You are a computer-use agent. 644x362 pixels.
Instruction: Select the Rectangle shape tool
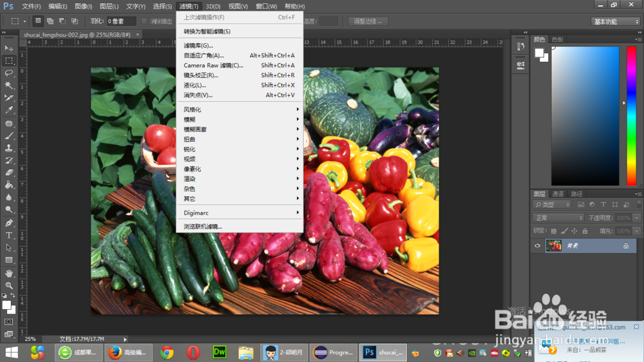(8, 260)
